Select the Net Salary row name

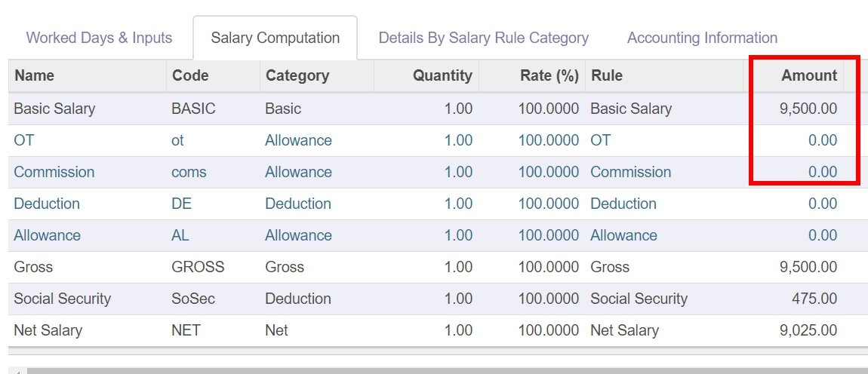[x=48, y=330]
